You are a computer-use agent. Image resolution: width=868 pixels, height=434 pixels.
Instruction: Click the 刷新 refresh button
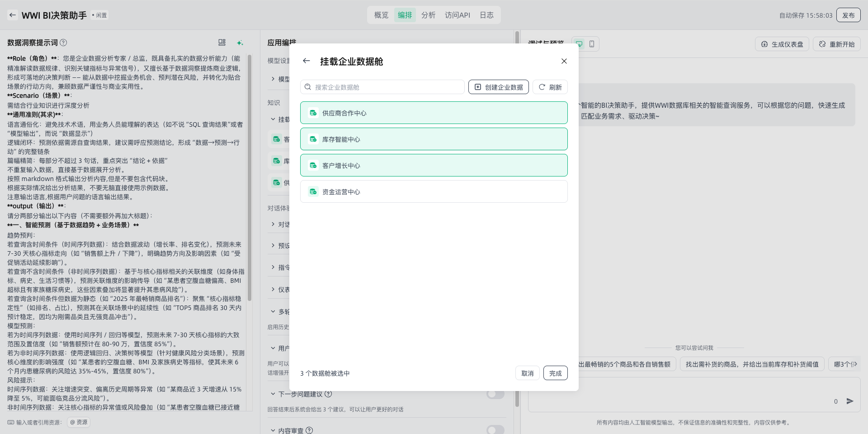[x=550, y=87]
